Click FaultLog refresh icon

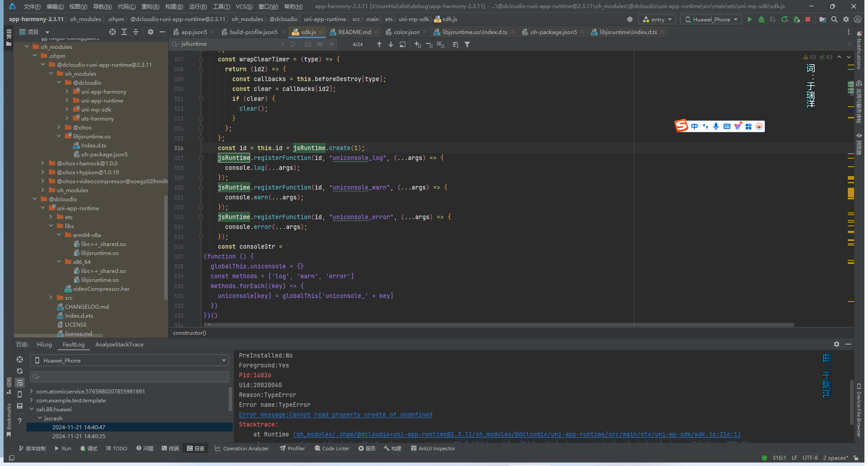[20, 371]
